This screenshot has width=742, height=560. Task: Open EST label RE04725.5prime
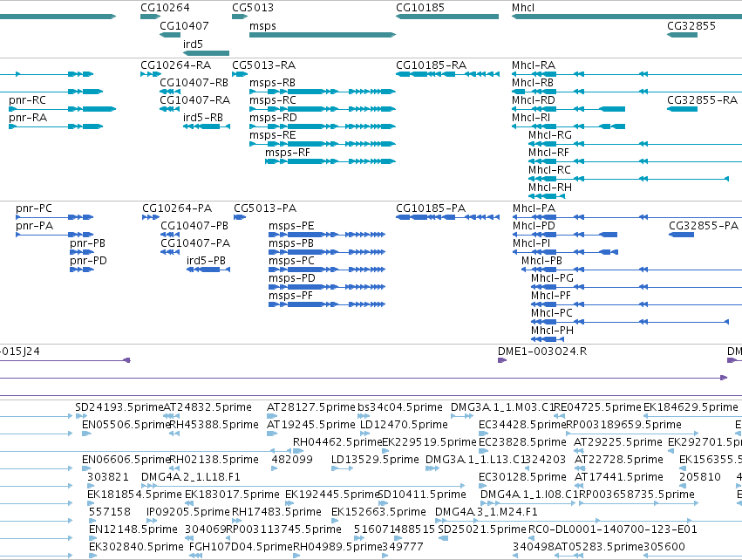click(x=597, y=407)
